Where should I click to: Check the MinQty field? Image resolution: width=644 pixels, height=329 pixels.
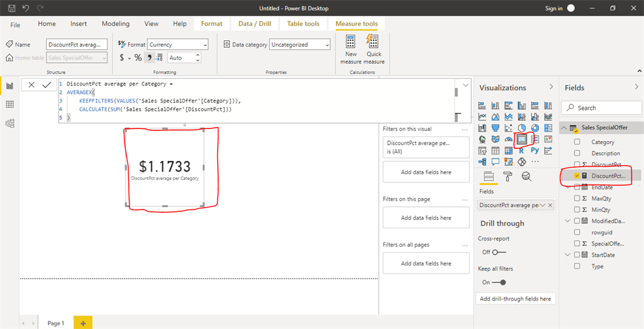click(x=577, y=210)
